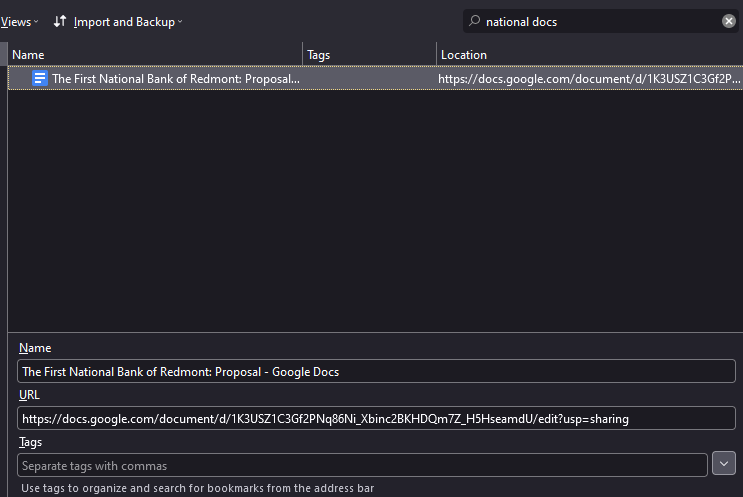Select The First National Bank of Redmont bookmark
This screenshot has height=497, width=743.
[375, 78]
